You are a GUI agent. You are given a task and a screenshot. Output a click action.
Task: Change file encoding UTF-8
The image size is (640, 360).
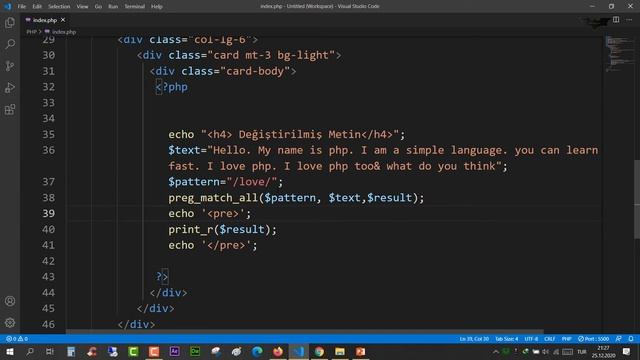[531, 339]
